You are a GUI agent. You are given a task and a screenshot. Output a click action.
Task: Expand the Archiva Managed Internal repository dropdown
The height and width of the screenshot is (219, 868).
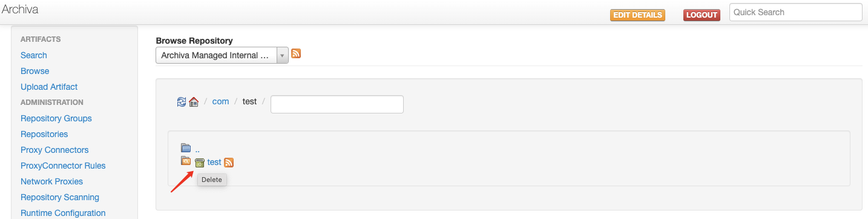pos(222,55)
